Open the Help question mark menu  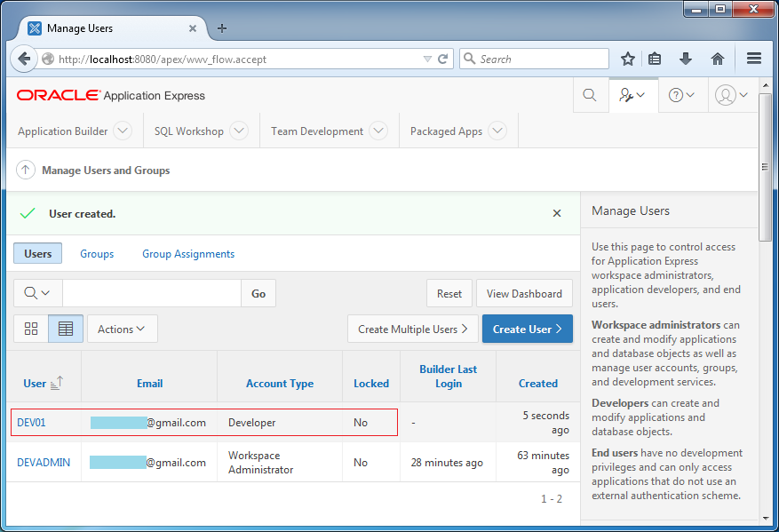pos(681,95)
